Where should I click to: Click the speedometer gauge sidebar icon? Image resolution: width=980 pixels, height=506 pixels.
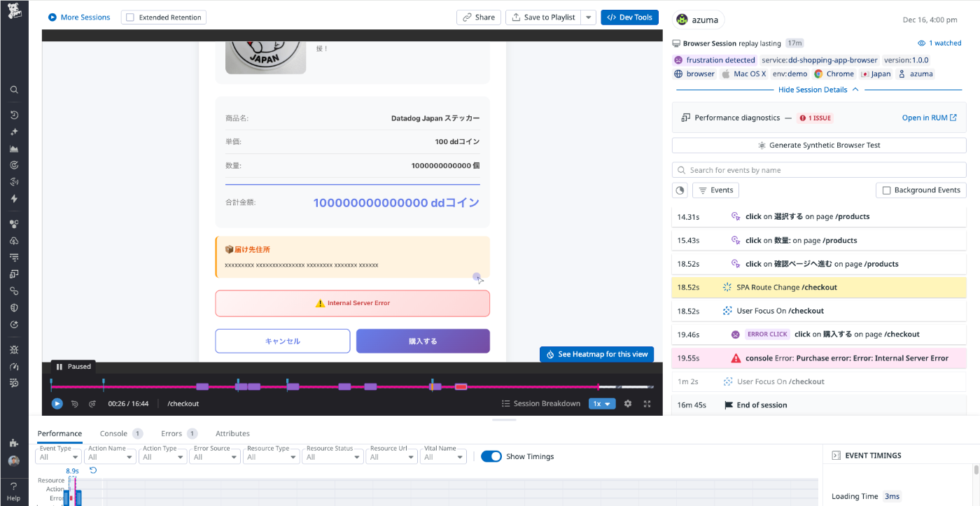point(14,366)
